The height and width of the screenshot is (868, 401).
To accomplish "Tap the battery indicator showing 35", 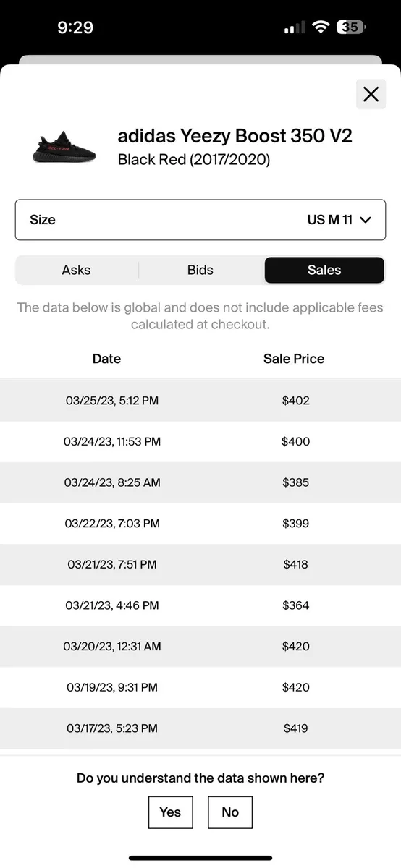I will click(x=352, y=27).
